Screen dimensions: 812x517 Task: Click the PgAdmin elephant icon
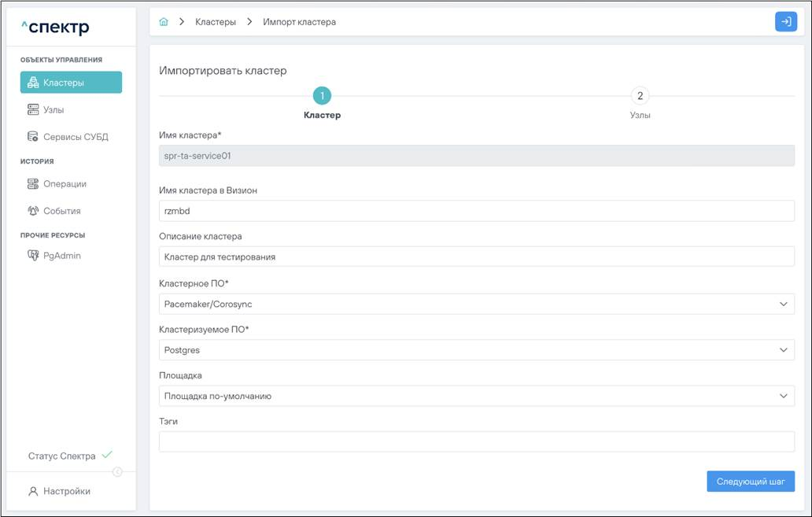click(x=33, y=256)
